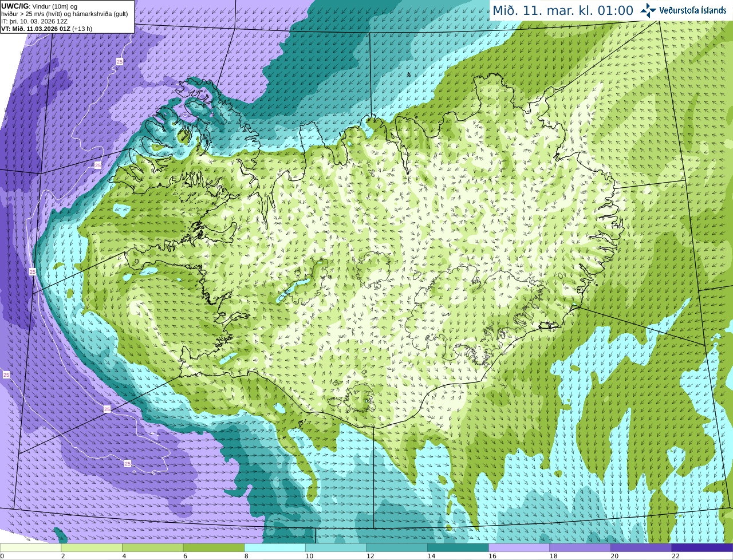Viewport: 733px width, 560px height.
Task: Select the forecast time Mið. 11. mar. kl. 01:00
Action: [x=563, y=10]
